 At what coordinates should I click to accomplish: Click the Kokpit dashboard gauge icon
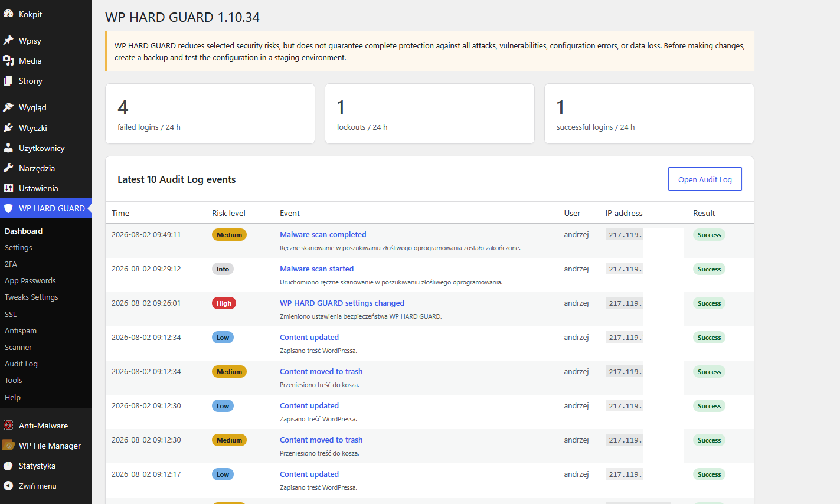(8, 14)
